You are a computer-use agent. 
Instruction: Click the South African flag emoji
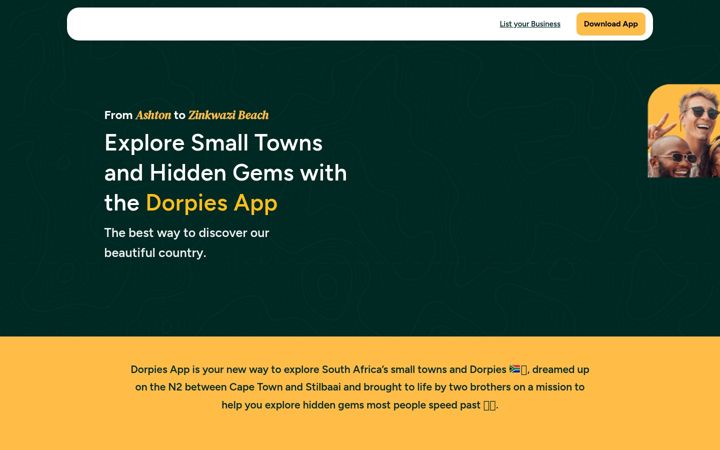coord(514,369)
